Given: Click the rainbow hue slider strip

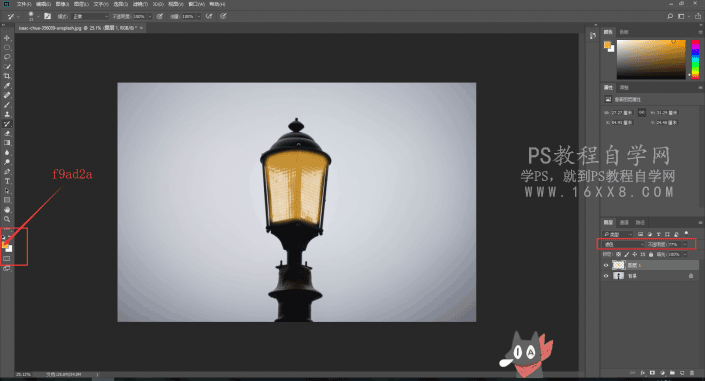Looking at the screenshot, I should [x=695, y=60].
